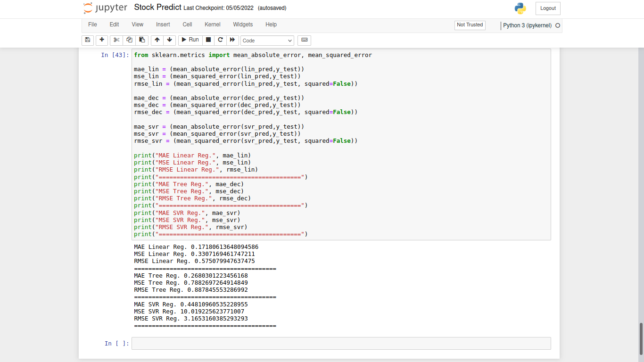Click the Logout button
Screen dimensions: 644x362
[548, 8]
